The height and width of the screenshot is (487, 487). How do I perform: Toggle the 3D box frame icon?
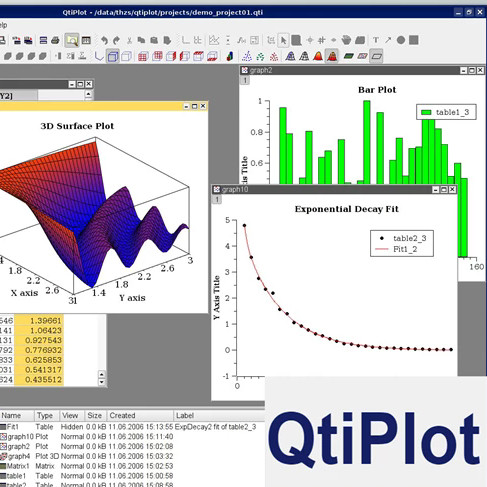point(113,56)
